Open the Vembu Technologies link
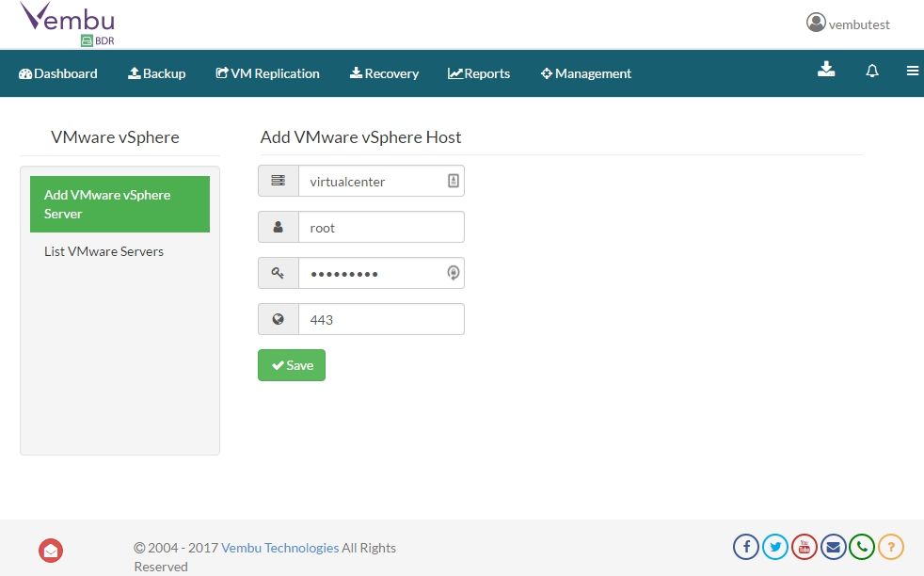 [279, 548]
